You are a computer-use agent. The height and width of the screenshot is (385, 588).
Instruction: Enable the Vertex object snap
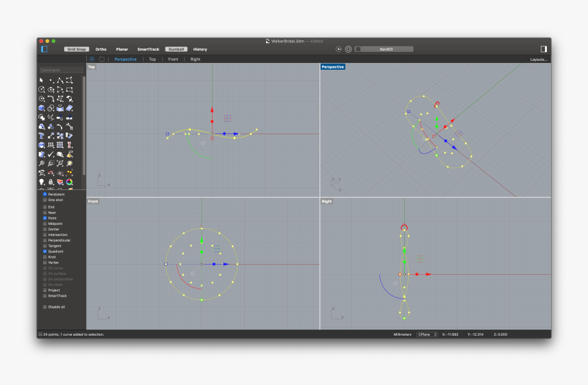pyautogui.click(x=44, y=263)
